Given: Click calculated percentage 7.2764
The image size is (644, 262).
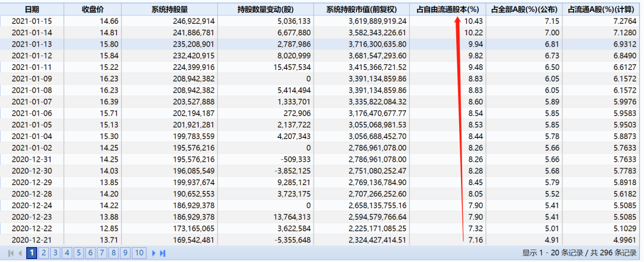Looking at the screenshot, I should coord(626,21).
